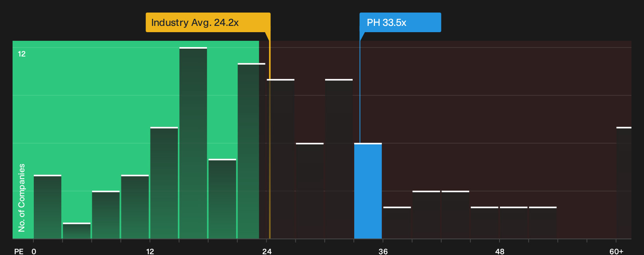Click the x-axis label 12
This screenshot has height=255, width=644.
click(150, 251)
